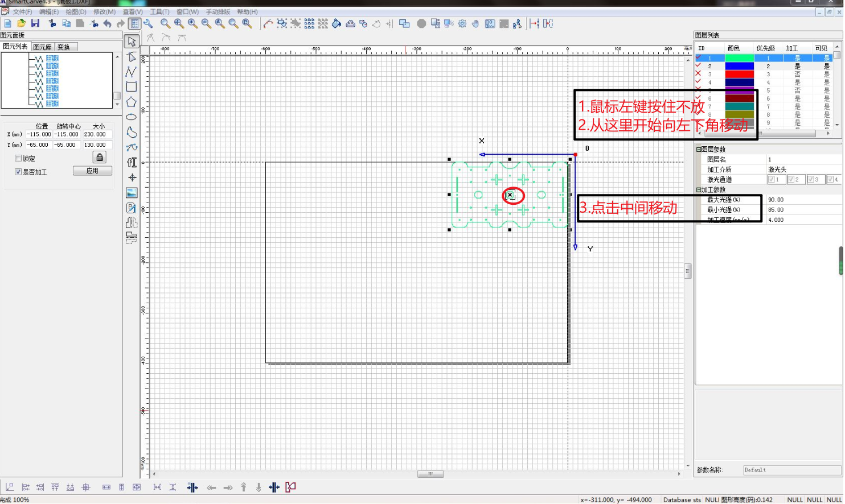Toggle the 锁定 checkbox

(x=18, y=158)
